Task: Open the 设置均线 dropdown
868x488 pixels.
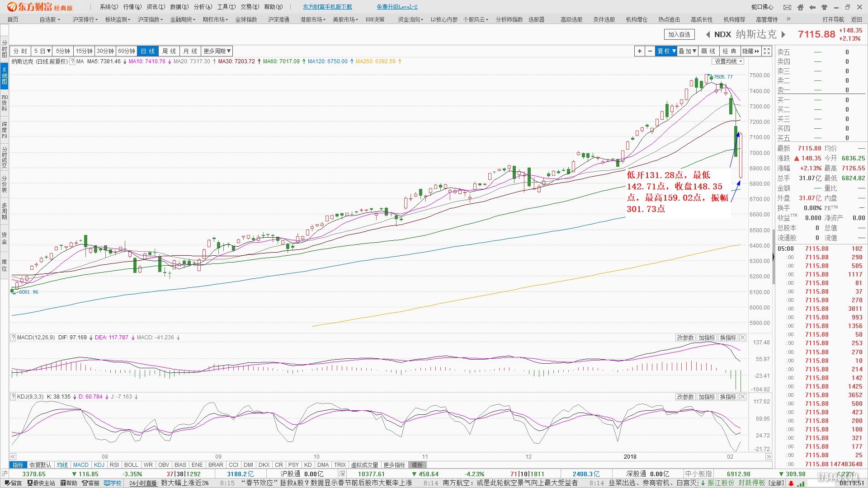Action: click(x=728, y=61)
